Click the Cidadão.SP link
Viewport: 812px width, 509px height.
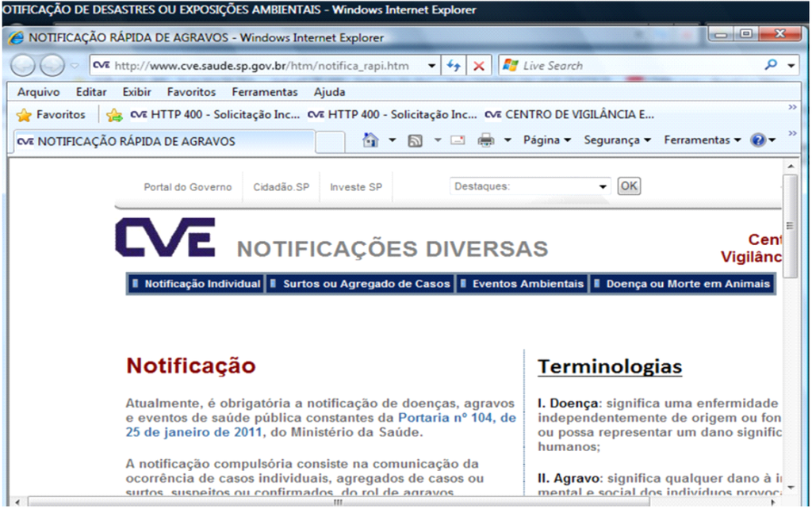click(x=282, y=187)
